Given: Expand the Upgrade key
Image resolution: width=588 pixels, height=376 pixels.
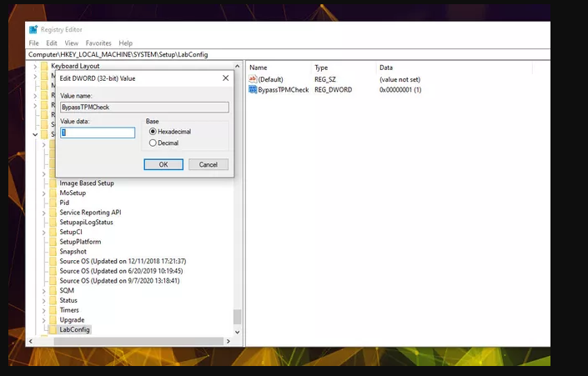Looking at the screenshot, I should (x=44, y=320).
